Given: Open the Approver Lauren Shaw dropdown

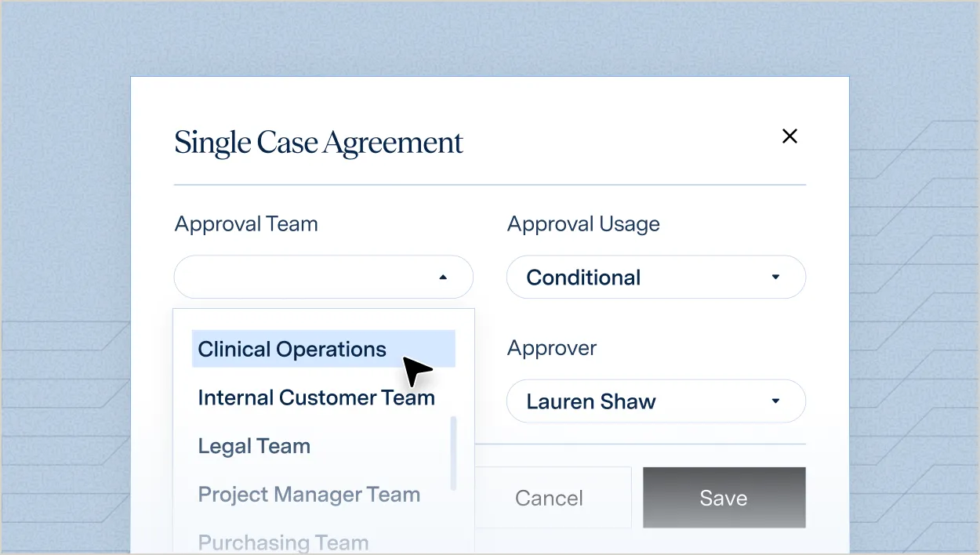Looking at the screenshot, I should tap(656, 401).
